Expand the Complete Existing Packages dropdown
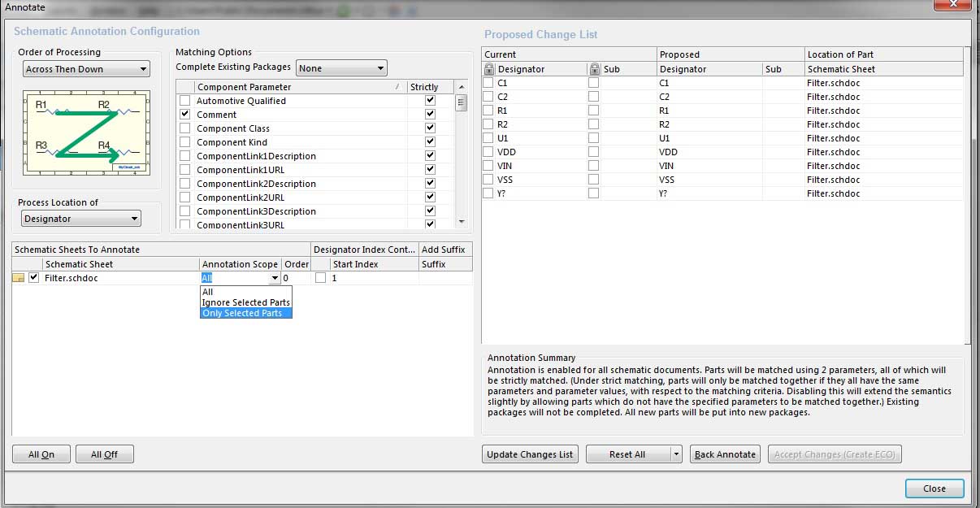Image resolution: width=980 pixels, height=508 pixels. pyautogui.click(x=341, y=69)
